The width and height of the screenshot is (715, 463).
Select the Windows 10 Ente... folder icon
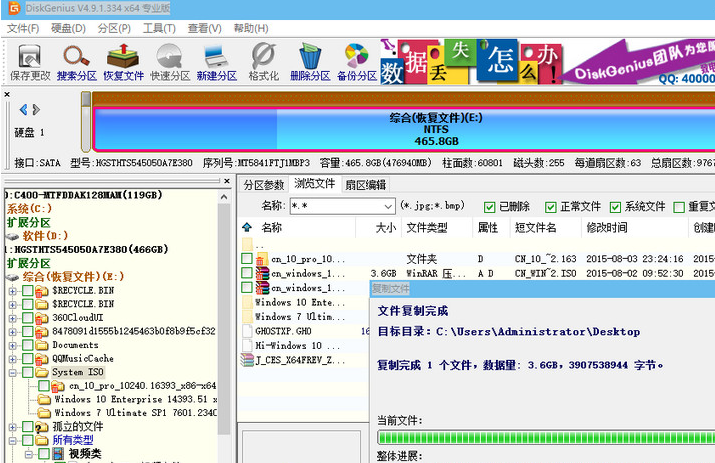[x=247, y=302]
